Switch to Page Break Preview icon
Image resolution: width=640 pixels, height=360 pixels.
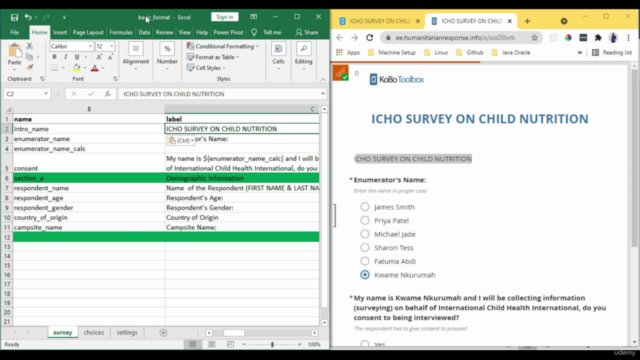click(x=230, y=344)
